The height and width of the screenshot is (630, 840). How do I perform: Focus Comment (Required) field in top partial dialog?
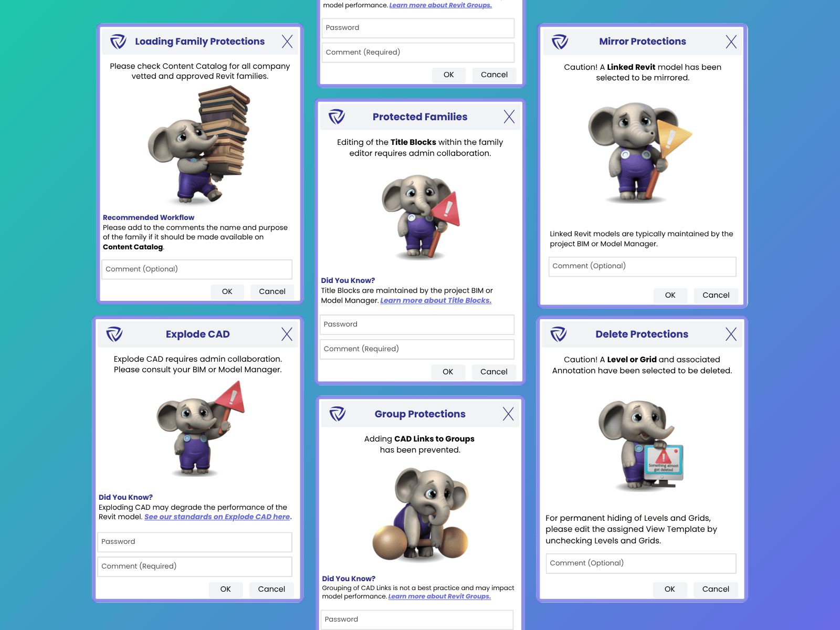click(418, 52)
